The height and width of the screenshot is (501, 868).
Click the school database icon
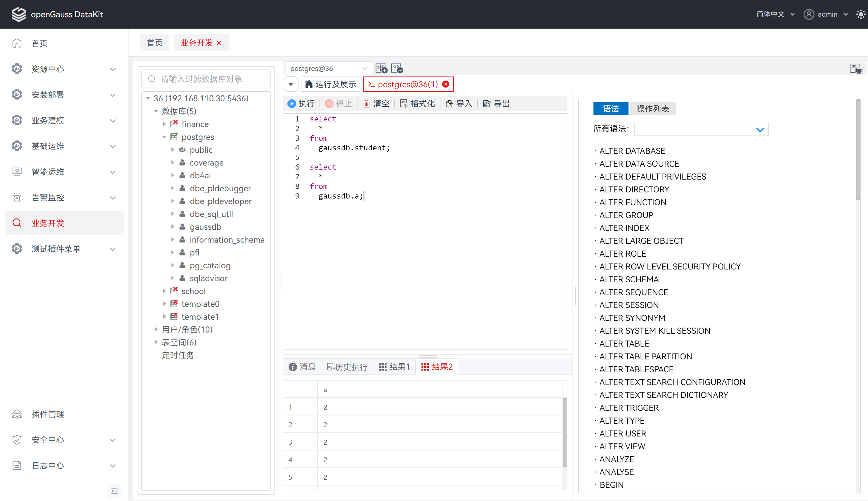point(174,291)
